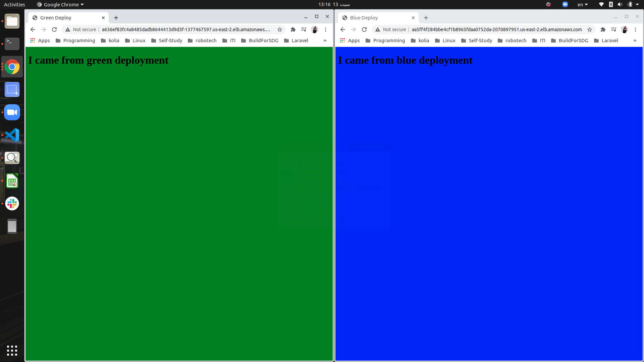Show Not secure site info in green window
Screen dimensions: 644x362
click(x=81, y=29)
